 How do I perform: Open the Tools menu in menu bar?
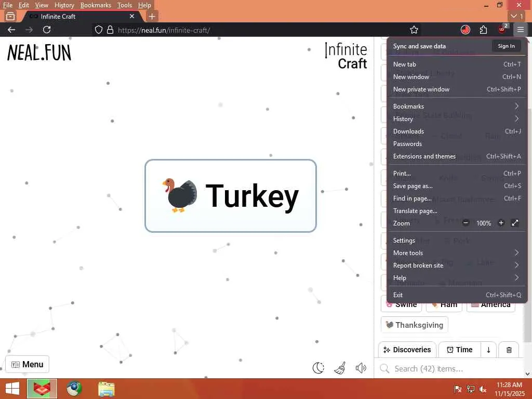(x=125, y=5)
